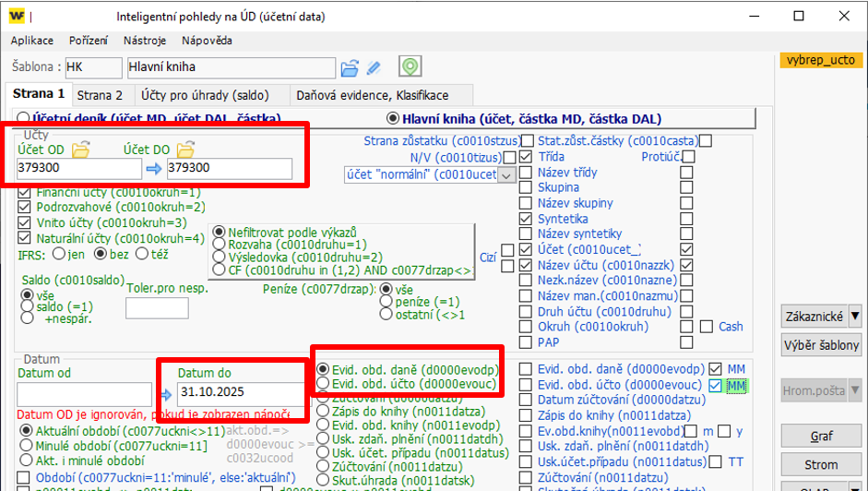Image resolution: width=868 pixels, height=491 pixels.
Task: Open template folder icon next to Hlavní kniha
Action: 350,67
